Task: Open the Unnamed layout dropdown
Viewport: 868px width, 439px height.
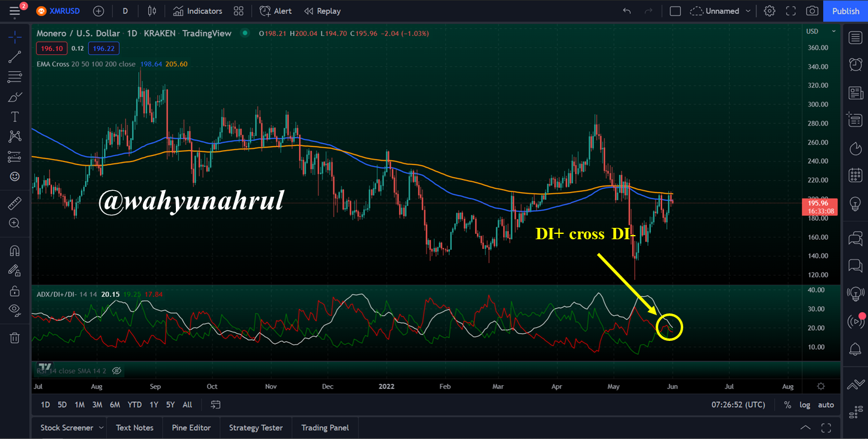Action: click(722, 11)
